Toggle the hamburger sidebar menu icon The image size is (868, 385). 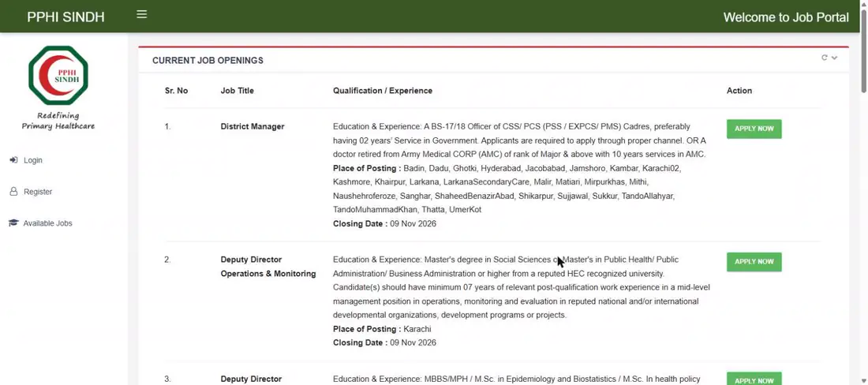click(142, 14)
